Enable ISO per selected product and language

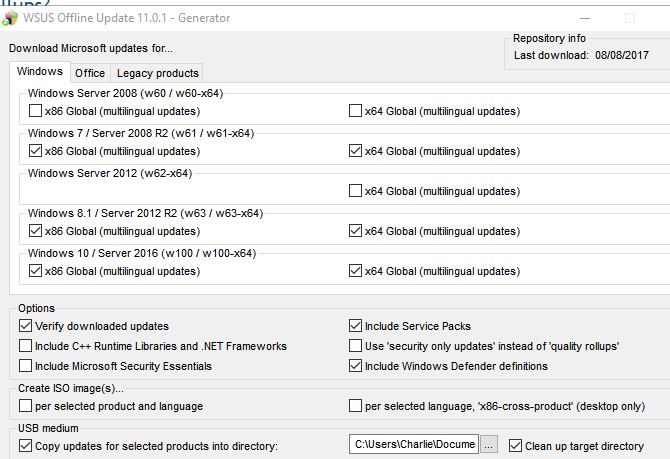[26, 406]
